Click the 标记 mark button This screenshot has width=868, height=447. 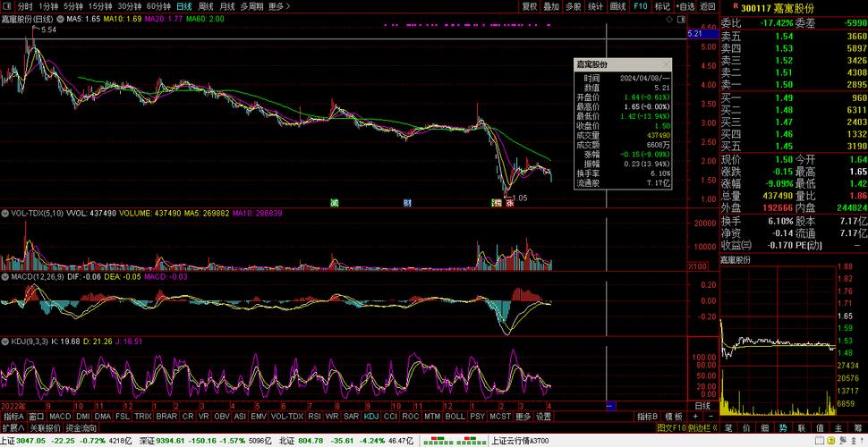pos(662,6)
